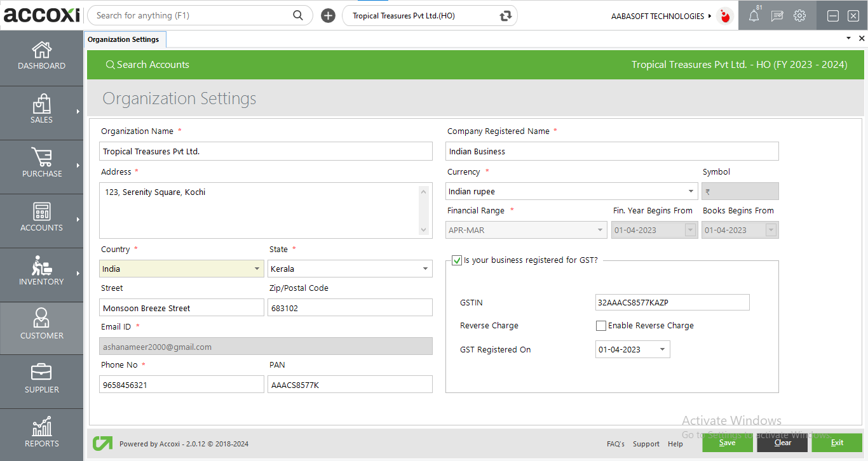This screenshot has height=461, width=868.
Task: Open GST Registered On date picker
Action: pos(662,350)
